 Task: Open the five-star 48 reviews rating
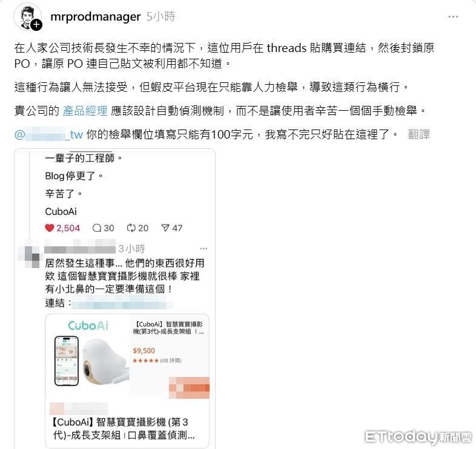pyautogui.click(x=157, y=361)
